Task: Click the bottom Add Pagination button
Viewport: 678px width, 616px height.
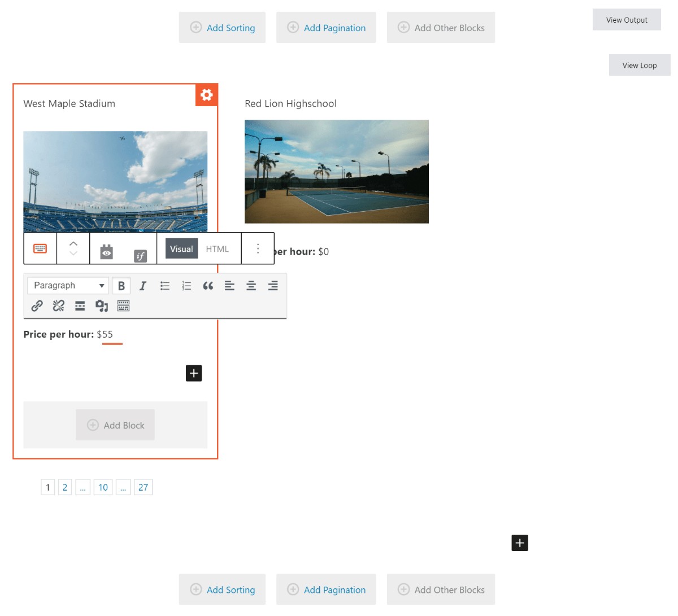Action: (x=326, y=590)
